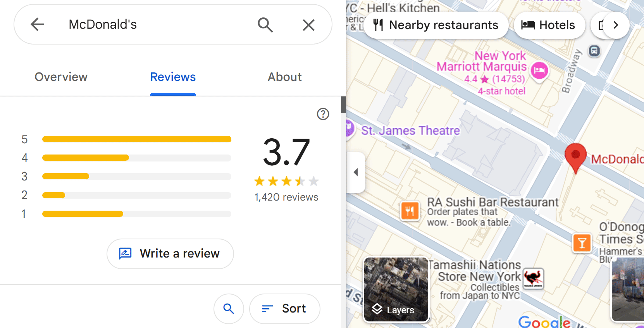Select the Hotels filter chip
644x328 pixels.
pyautogui.click(x=549, y=25)
